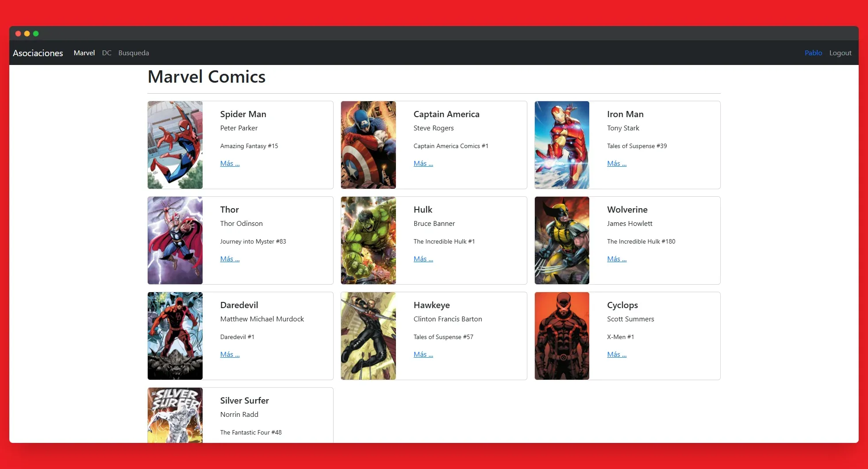Switch to the DC nav tab
The width and height of the screenshot is (868, 469).
tap(107, 53)
